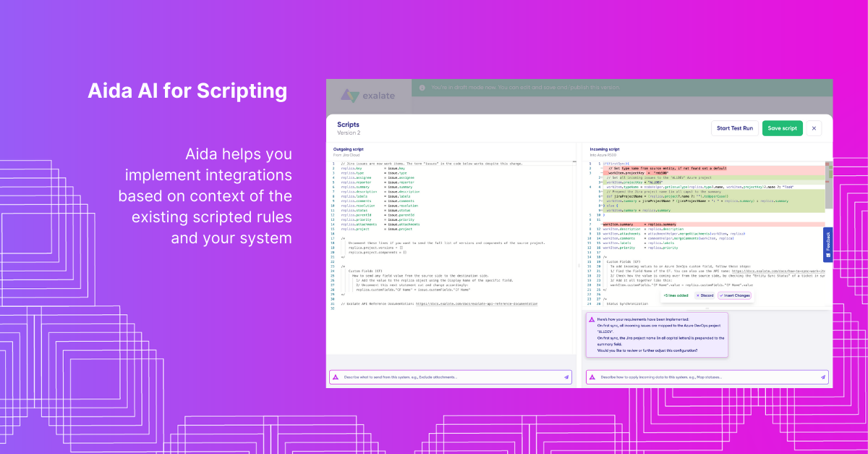Image resolution: width=868 pixels, height=454 pixels.
Task: Focus the incoming script Aida prompt field
Action: pyautogui.click(x=707, y=377)
